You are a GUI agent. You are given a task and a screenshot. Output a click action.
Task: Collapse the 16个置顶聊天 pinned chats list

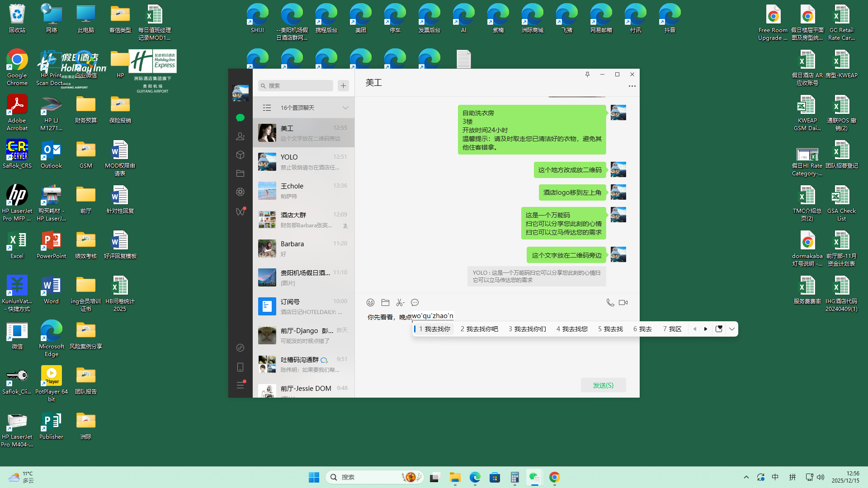point(345,108)
